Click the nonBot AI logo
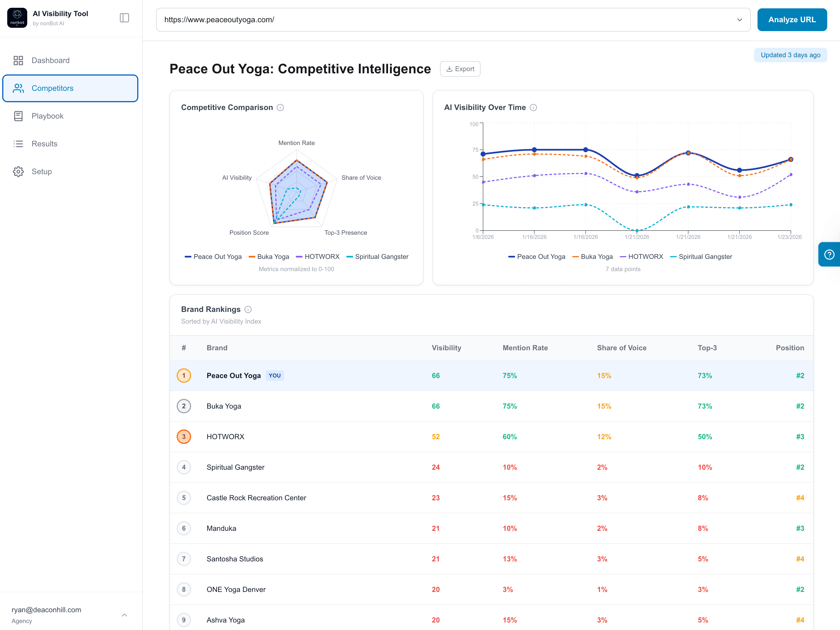Screen dimensions: 840x630 pos(17,17)
